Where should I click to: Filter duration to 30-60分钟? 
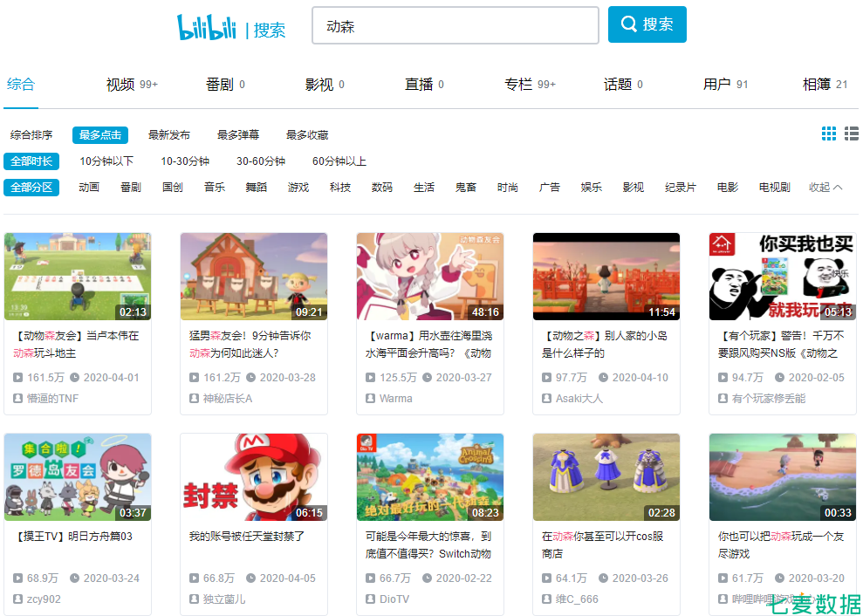pyautogui.click(x=261, y=161)
